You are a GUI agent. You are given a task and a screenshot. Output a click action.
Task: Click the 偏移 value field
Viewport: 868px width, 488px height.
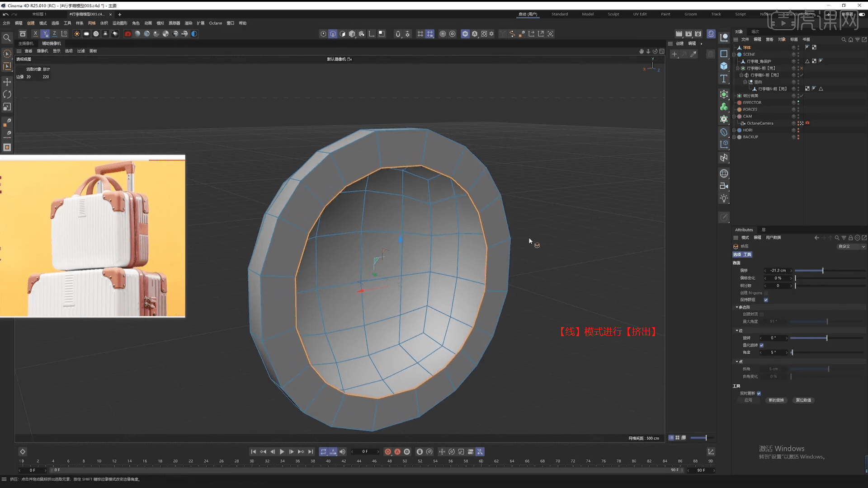click(x=778, y=271)
